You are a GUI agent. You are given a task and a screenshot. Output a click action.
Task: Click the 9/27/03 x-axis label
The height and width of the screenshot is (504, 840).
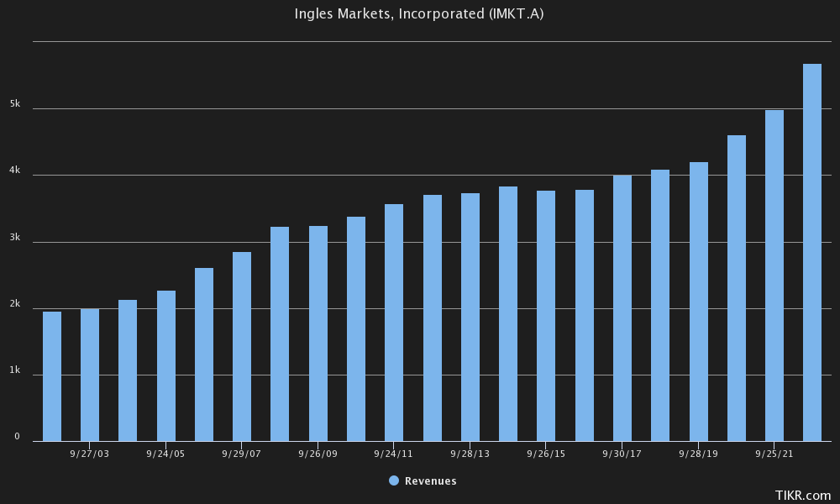coord(90,454)
